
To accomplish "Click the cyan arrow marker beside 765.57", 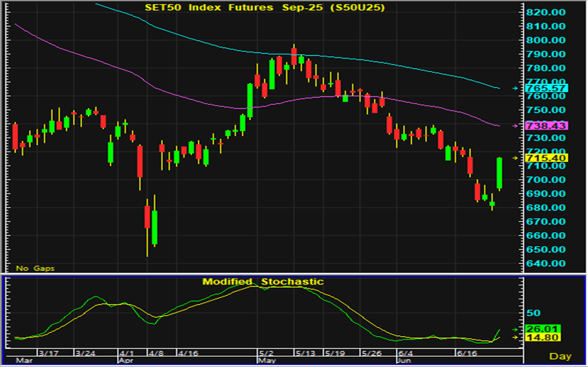I will [x=515, y=88].
